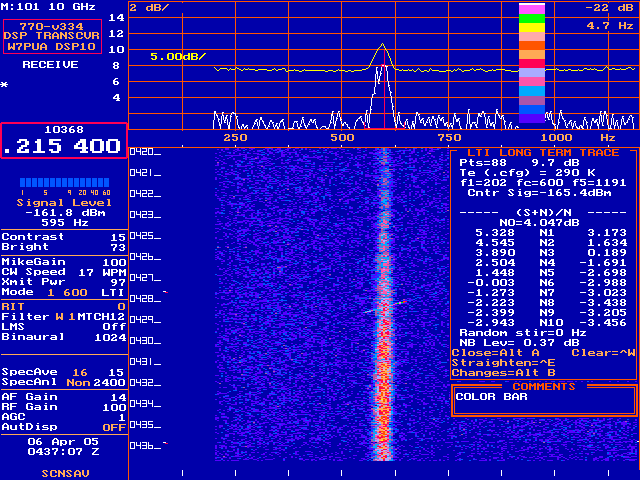Click the asterisk marker under RECEIVE
The height and width of the screenshot is (480, 640).
pos(4,85)
